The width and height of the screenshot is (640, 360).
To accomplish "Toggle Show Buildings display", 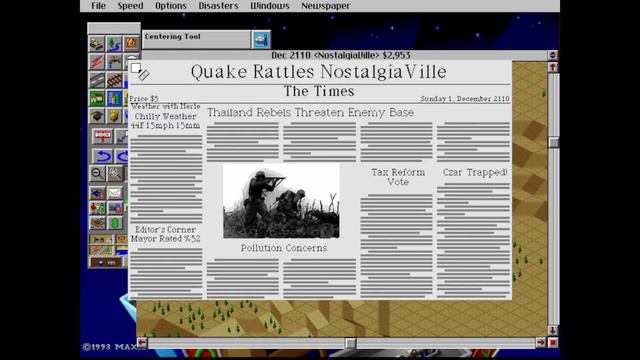I will pos(101,239).
